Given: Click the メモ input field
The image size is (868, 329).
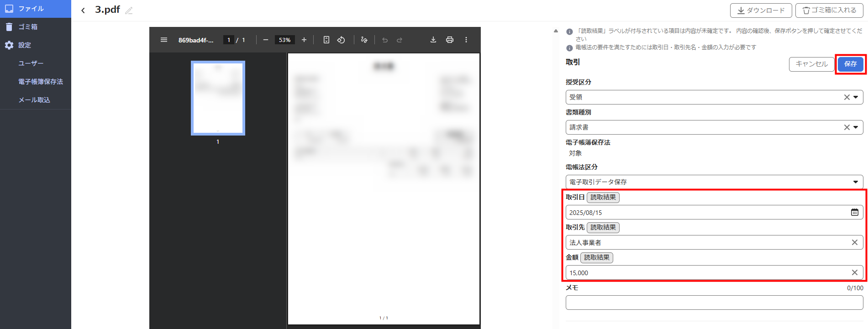Looking at the screenshot, I should click(x=714, y=303).
